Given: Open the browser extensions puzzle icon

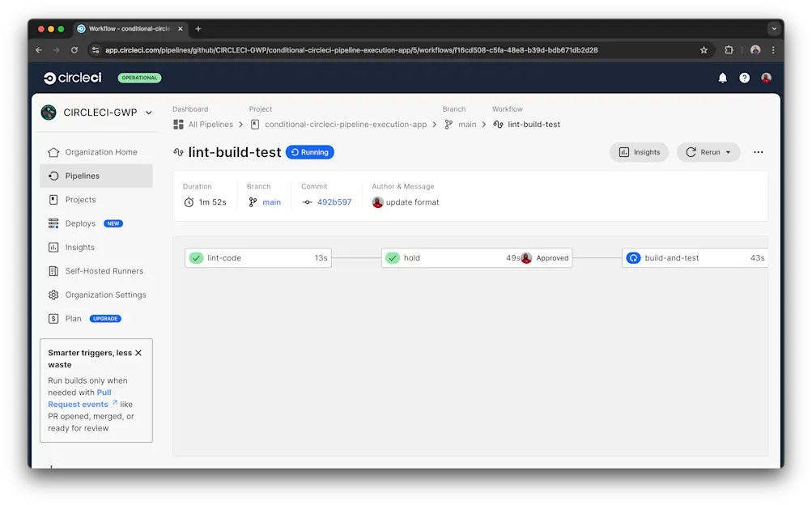Looking at the screenshot, I should tap(729, 50).
